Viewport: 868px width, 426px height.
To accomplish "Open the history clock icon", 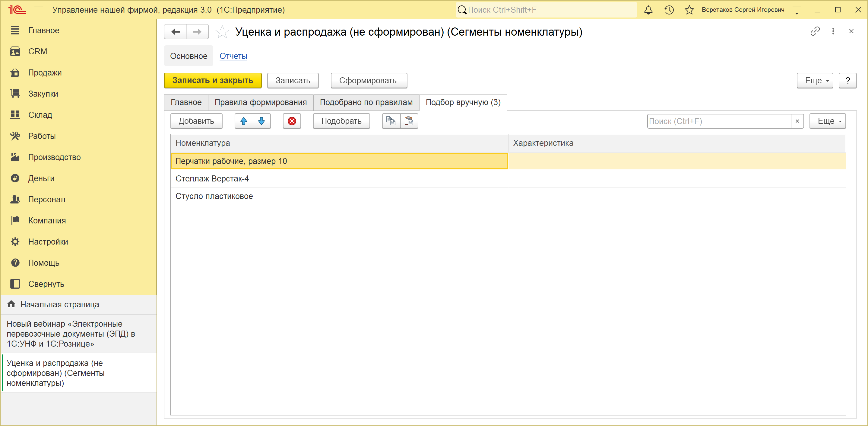I will [669, 10].
